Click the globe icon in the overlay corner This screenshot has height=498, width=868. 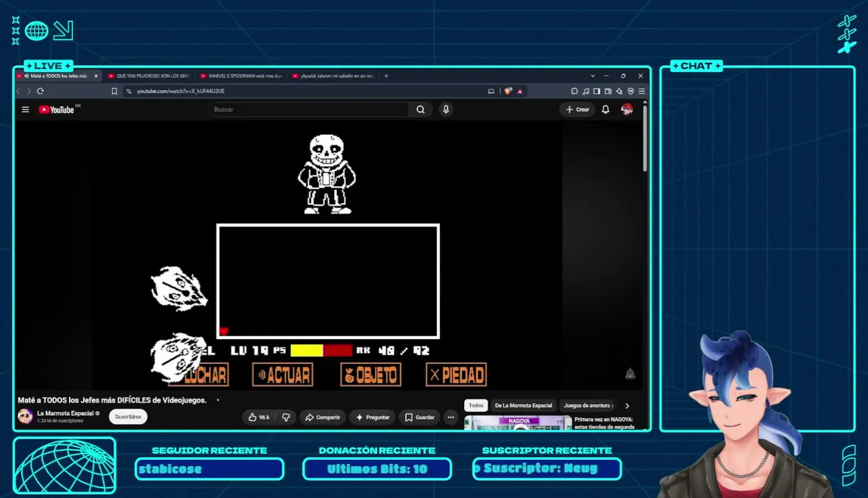(x=37, y=30)
